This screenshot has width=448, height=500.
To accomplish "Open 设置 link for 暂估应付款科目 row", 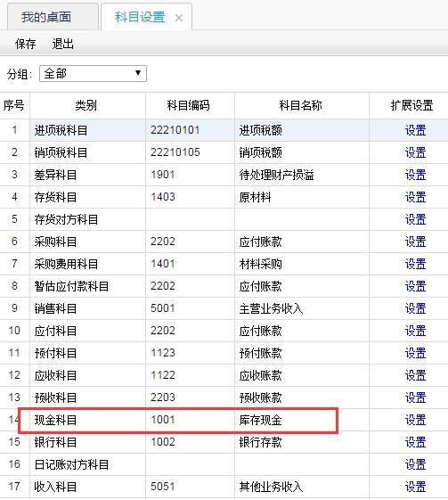I will [415, 286].
